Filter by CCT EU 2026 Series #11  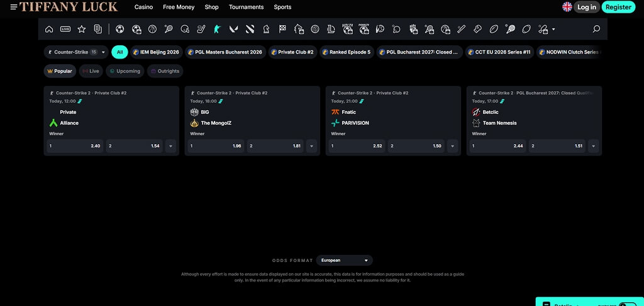click(x=499, y=52)
